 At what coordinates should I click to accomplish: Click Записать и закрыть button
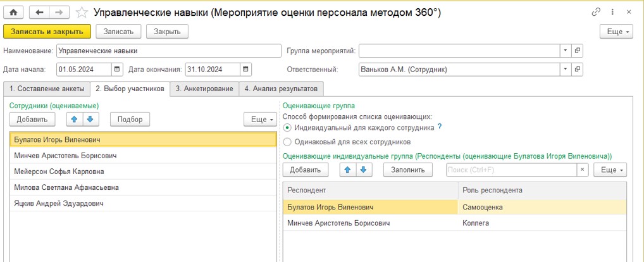point(46,32)
